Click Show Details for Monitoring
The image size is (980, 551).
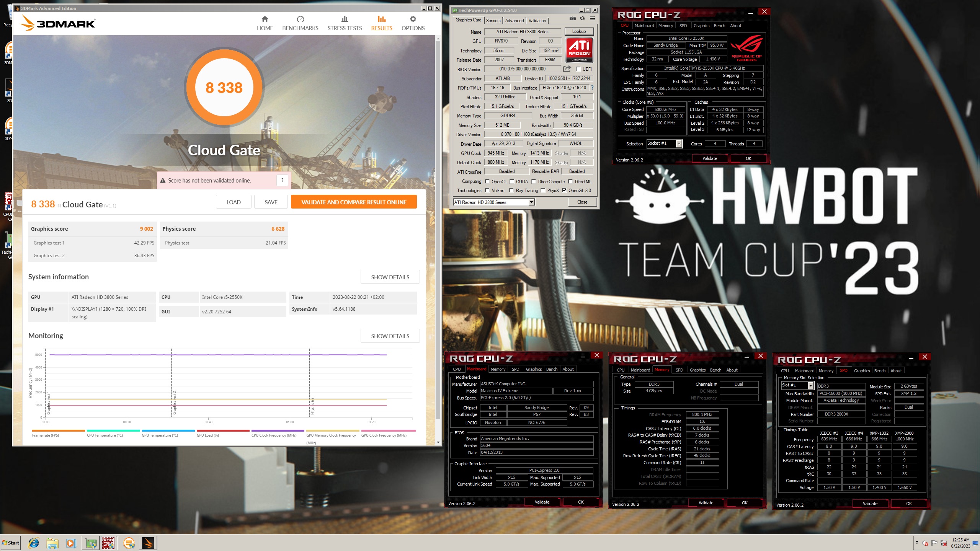390,336
